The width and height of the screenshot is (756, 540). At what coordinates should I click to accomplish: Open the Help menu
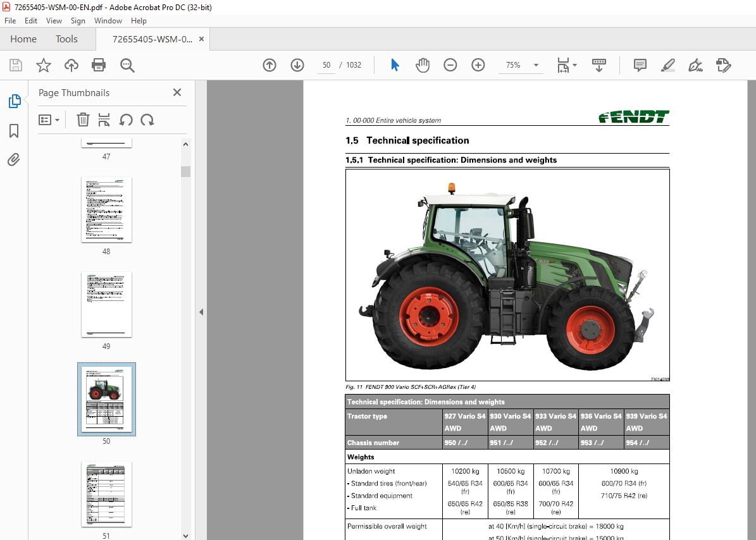(x=139, y=21)
